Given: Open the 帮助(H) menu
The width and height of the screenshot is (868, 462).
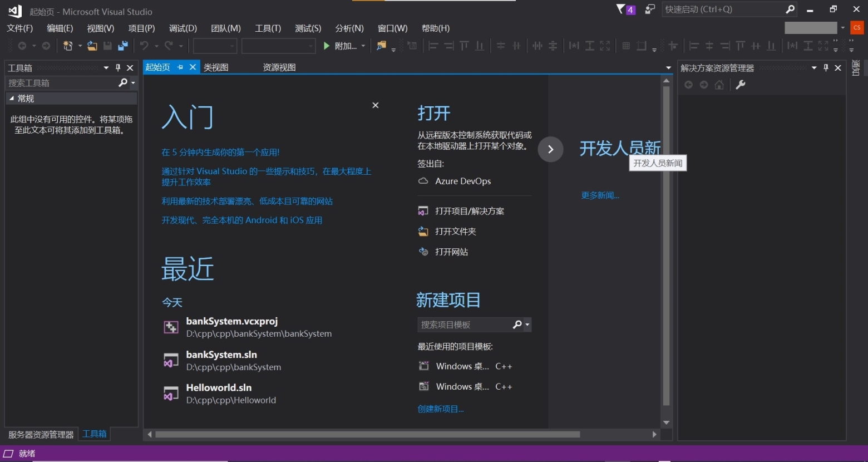Looking at the screenshot, I should (436, 28).
